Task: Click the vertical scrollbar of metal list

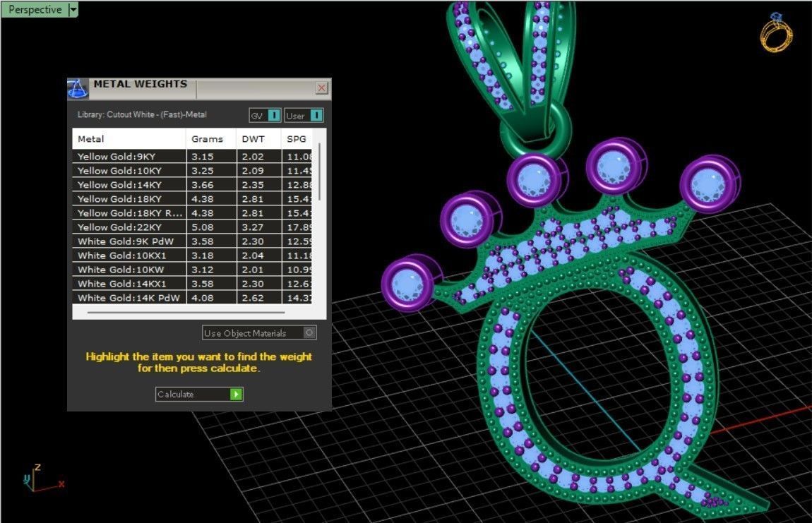Action: (320, 172)
